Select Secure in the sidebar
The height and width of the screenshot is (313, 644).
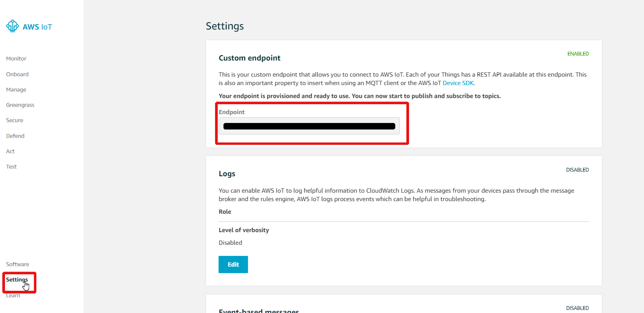(15, 120)
